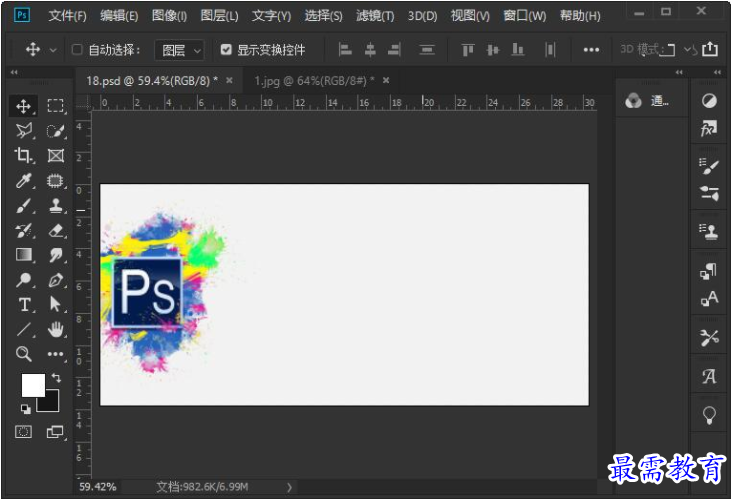Open the 滤镜(T) menu
Screen dimensions: 732x500
click(375, 16)
